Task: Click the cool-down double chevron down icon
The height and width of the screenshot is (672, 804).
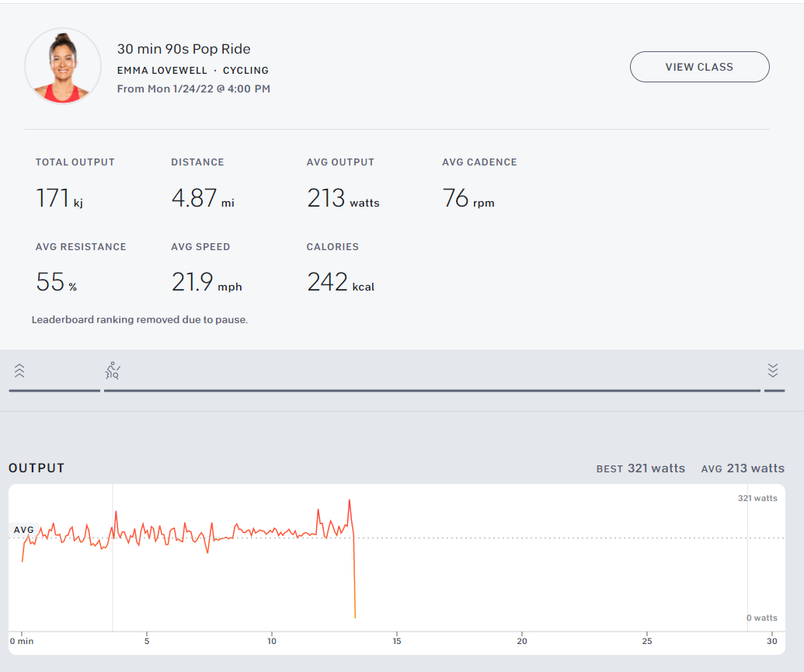Action: click(772, 370)
